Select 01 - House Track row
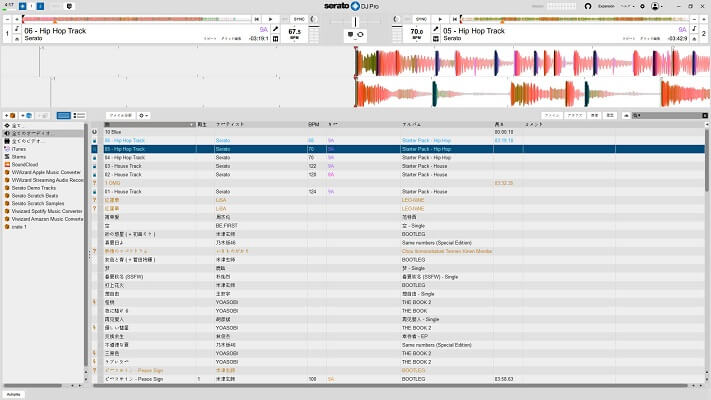 [x=399, y=192]
